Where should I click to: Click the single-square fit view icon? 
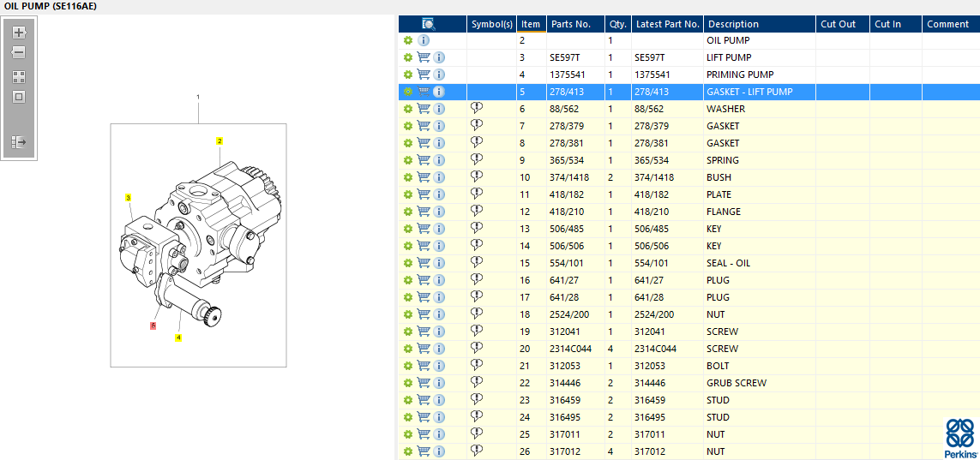pyautogui.click(x=19, y=97)
